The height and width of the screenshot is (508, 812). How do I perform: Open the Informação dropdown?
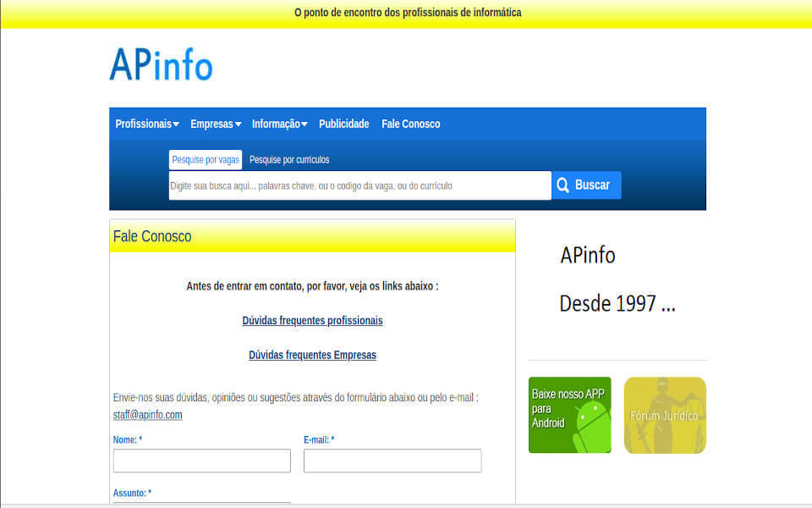pos(280,124)
